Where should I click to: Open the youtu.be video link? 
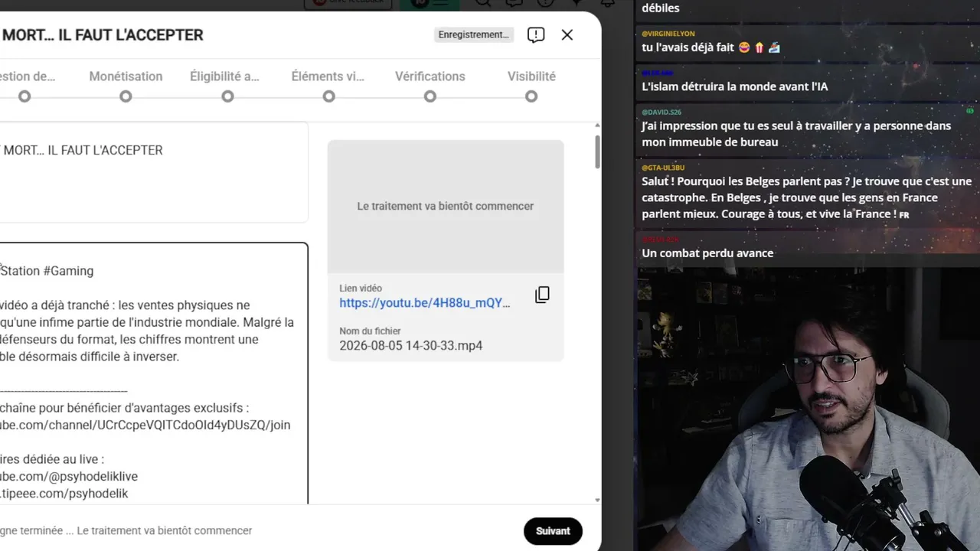(x=424, y=303)
